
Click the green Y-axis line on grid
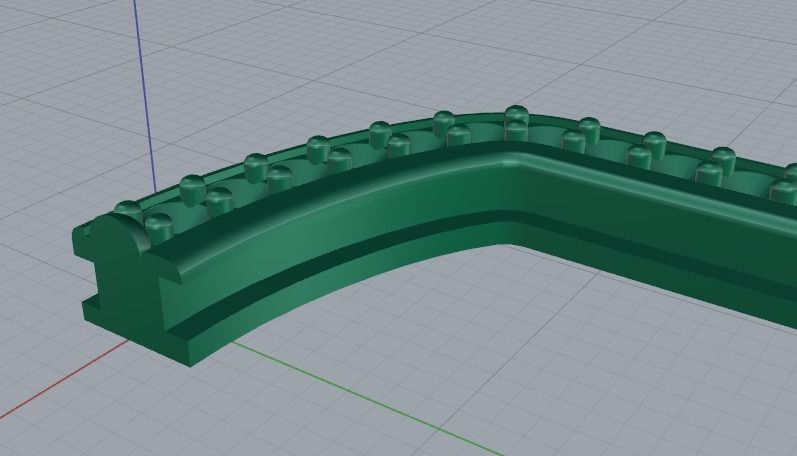369,399
